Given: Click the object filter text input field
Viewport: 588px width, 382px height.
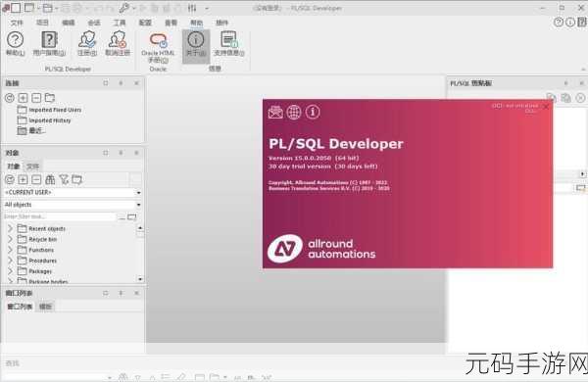Looking at the screenshot, I should point(60,216).
